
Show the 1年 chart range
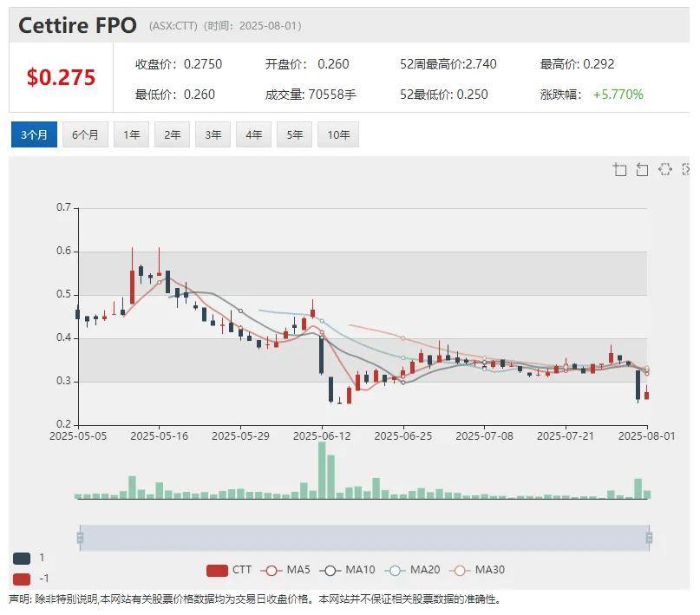click(131, 134)
